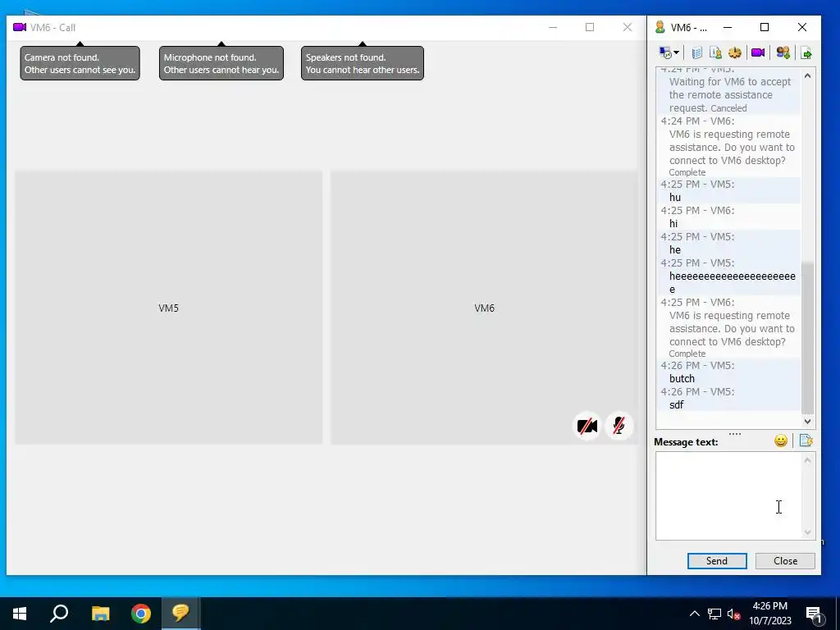Open File Explorer from the taskbar
This screenshot has height=630, width=840.
point(100,614)
